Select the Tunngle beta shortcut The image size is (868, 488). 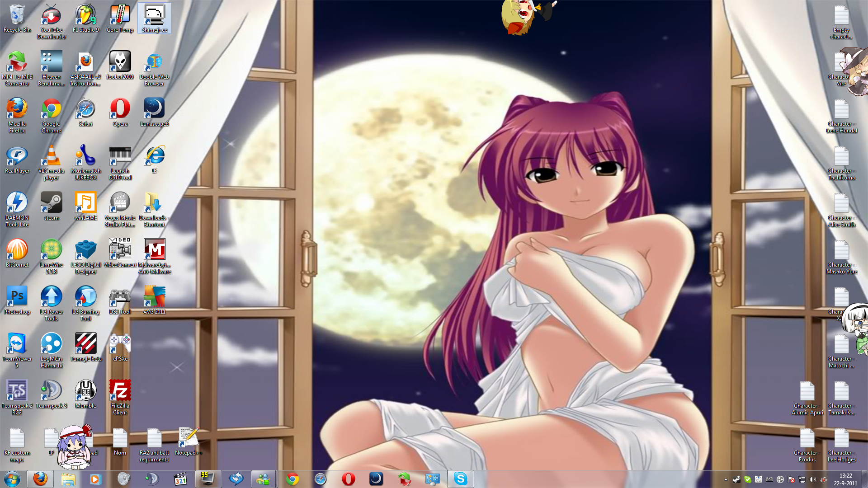tap(85, 347)
